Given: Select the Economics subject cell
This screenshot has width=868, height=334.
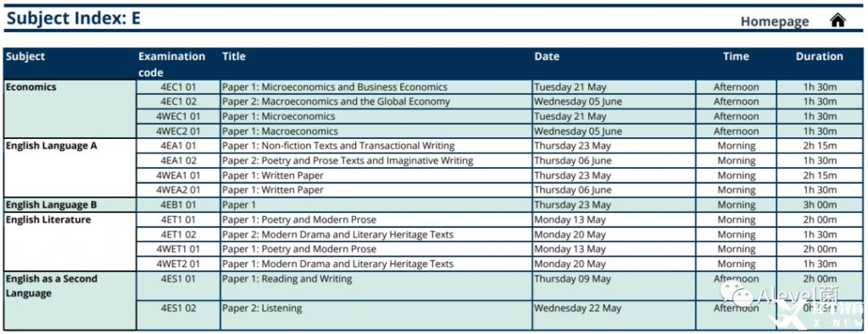Looking at the screenshot, I should pos(70,109).
